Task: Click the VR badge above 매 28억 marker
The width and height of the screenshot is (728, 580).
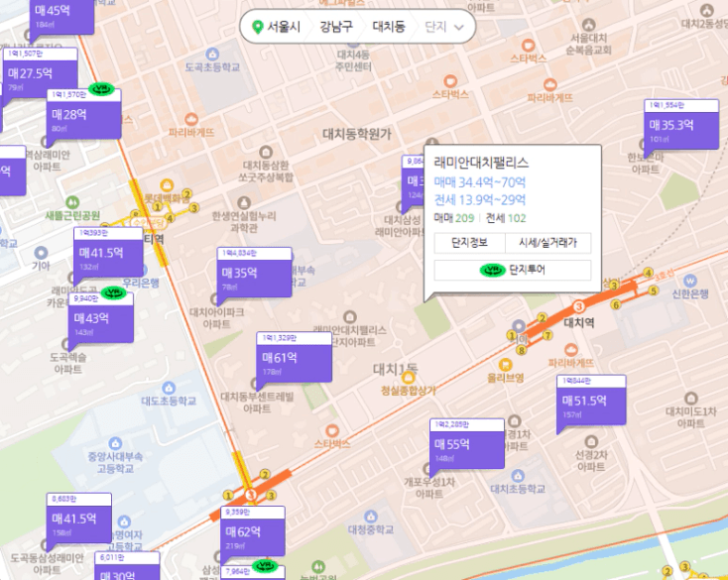Action: 102,89
